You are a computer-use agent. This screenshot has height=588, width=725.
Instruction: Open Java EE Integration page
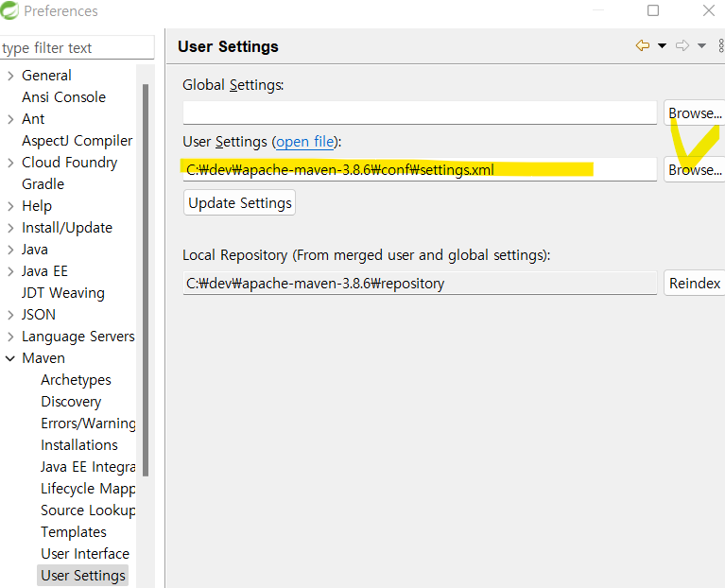pyautogui.click(x=88, y=466)
